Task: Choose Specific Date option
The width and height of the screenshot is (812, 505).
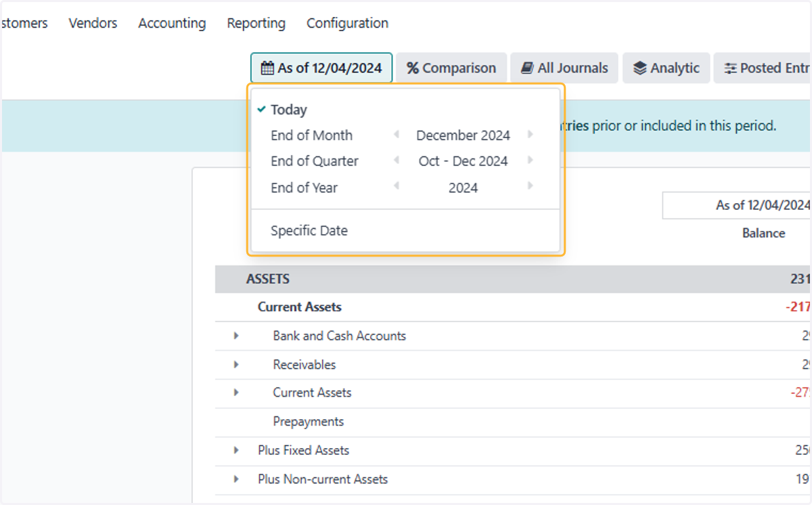Action: [x=309, y=230]
